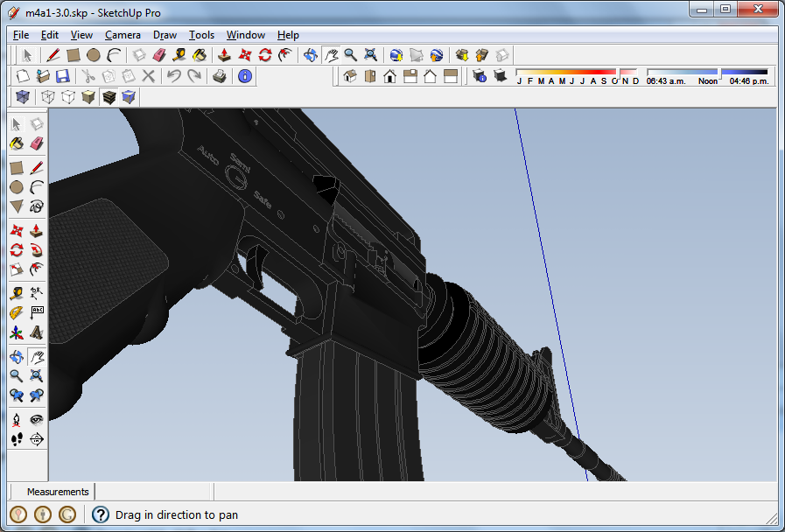785x532 pixels.
Task: Switch to the Back view icon
Action: click(430, 76)
